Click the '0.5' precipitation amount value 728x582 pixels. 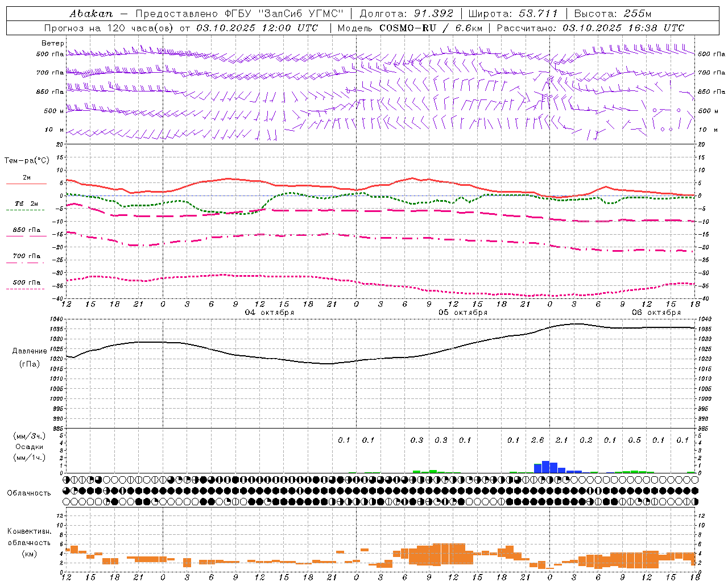(634, 440)
